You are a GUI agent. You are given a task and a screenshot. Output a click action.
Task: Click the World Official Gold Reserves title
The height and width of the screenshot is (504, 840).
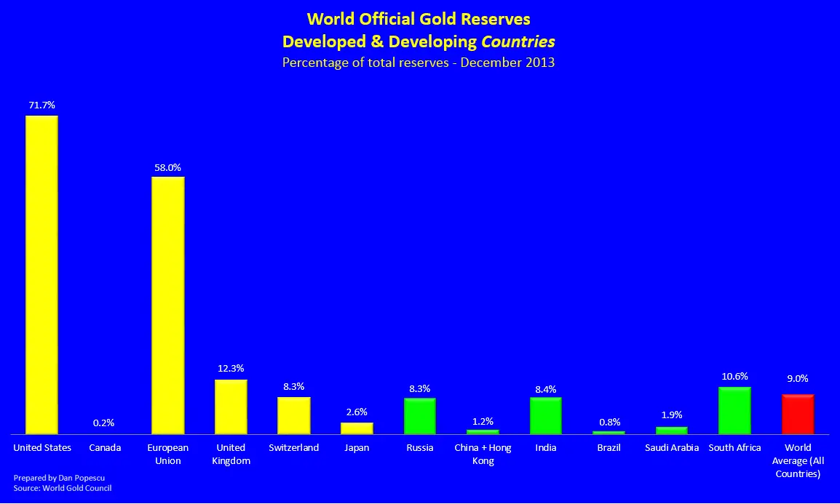click(419, 19)
